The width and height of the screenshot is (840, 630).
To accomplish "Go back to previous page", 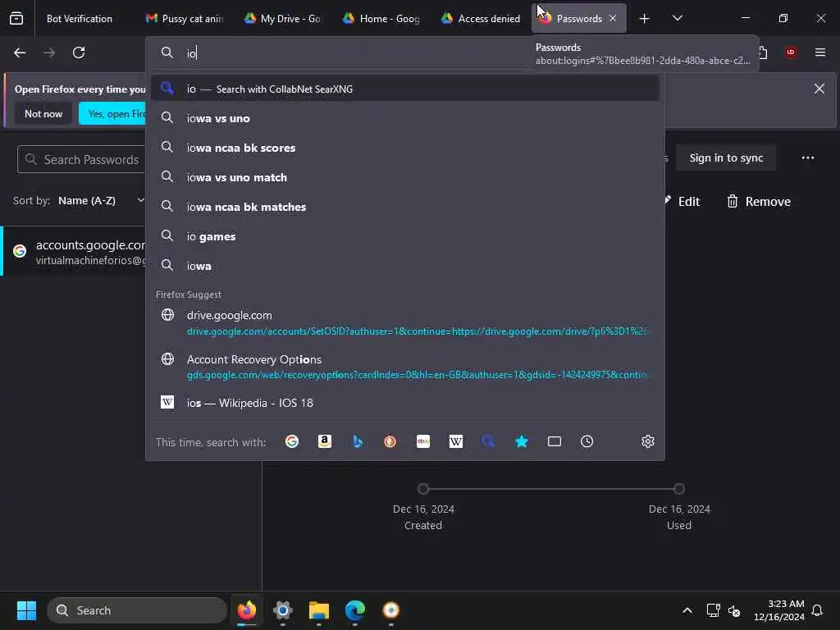I will tap(20, 52).
